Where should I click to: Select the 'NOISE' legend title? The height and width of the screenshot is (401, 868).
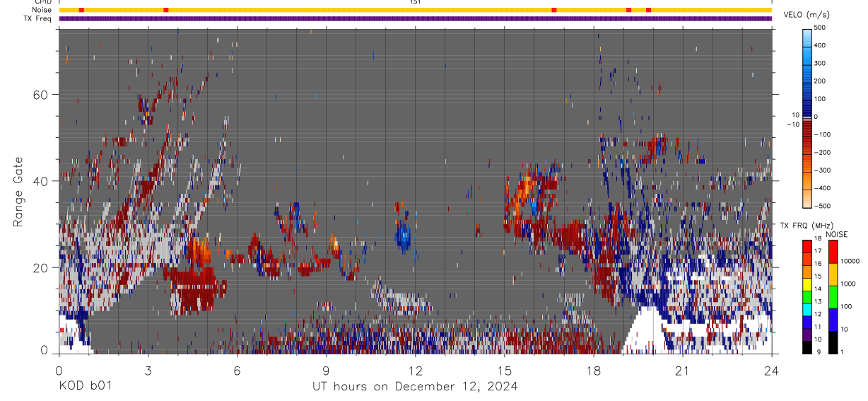(x=837, y=234)
